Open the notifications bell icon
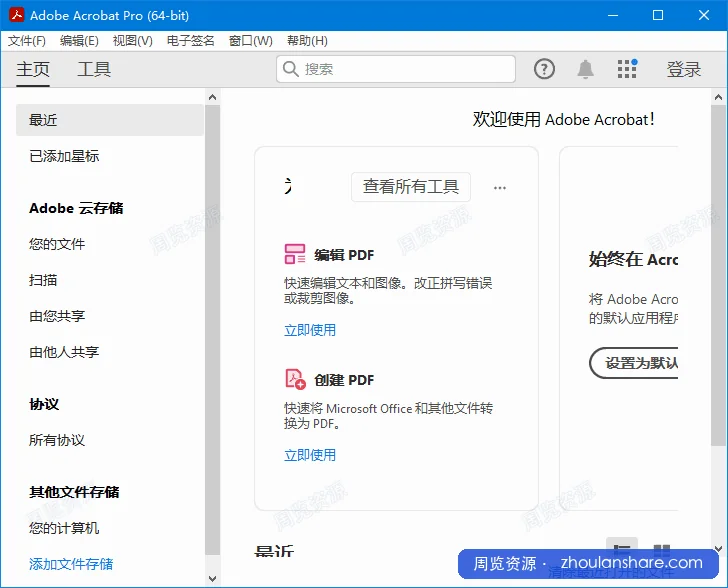Image resolution: width=728 pixels, height=588 pixels. 585,69
